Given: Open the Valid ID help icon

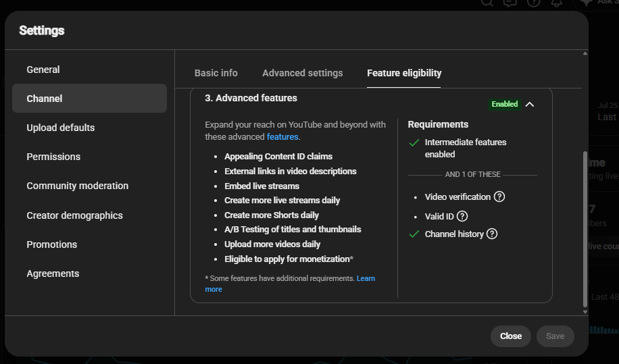Looking at the screenshot, I should pos(462,216).
